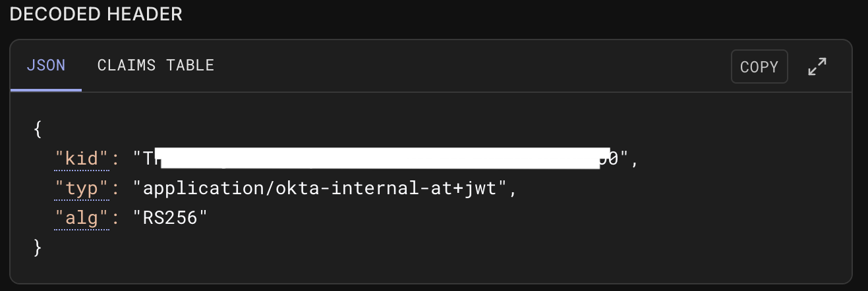Click the "typ" claim key
The width and height of the screenshot is (868, 291).
tap(81, 189)
